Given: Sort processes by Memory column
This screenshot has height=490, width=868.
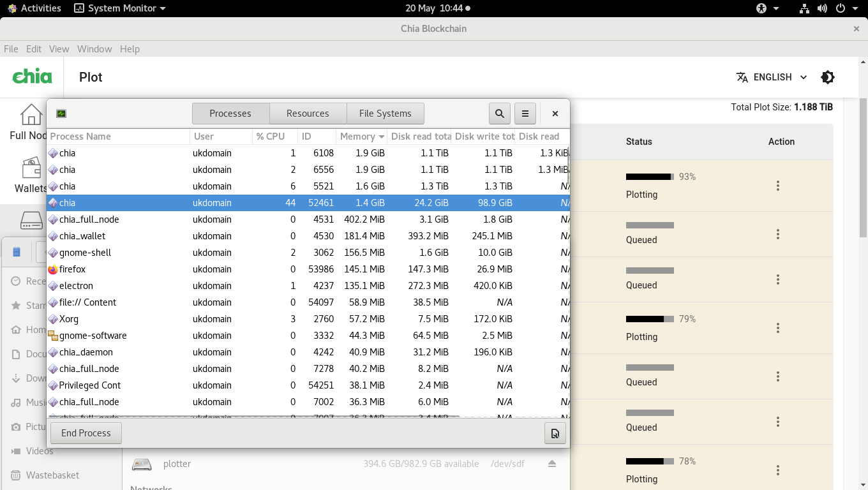Looking at the screenshot, I should point(362,137).
